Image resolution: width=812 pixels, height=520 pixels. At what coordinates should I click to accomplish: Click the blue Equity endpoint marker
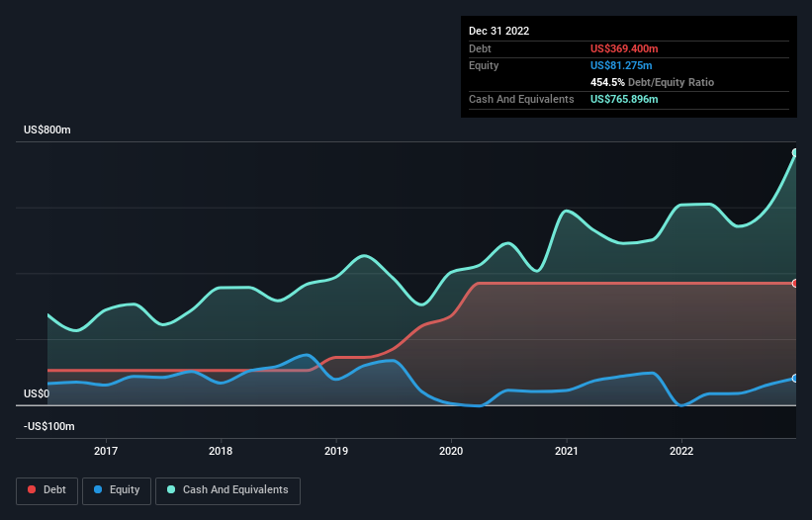[795, 379]
